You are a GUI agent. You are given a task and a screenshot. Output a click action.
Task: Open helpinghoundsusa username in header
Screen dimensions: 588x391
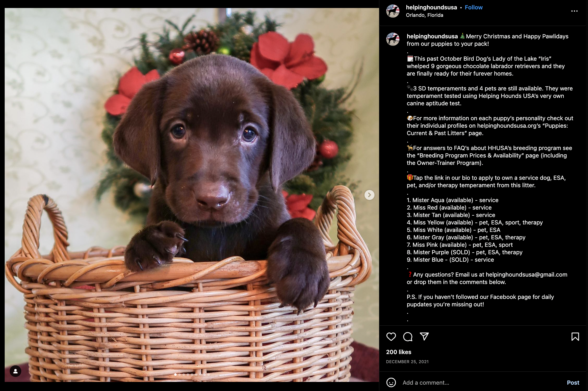coord(431,7)
